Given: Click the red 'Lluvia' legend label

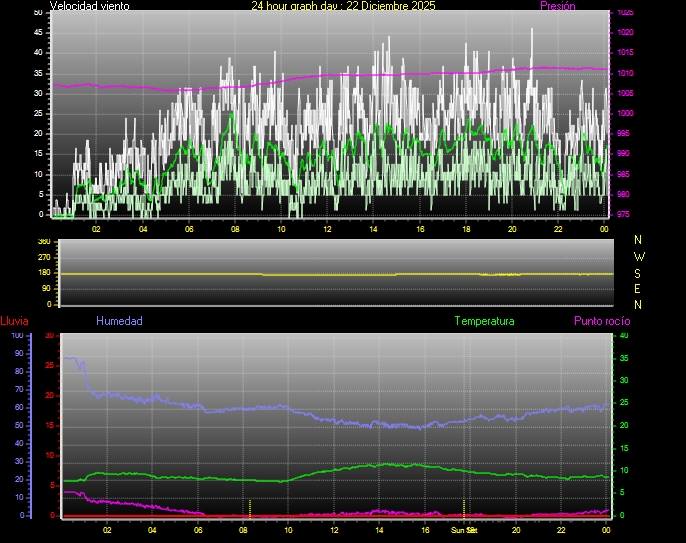Looking at the screenshot, I should point(14,321).
